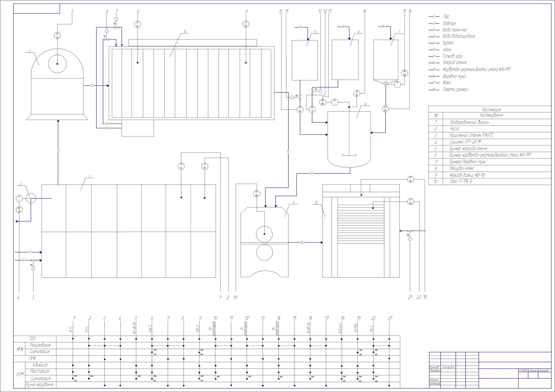Click legend entry 'Клей'
The image size is (555, 392).
447,83
